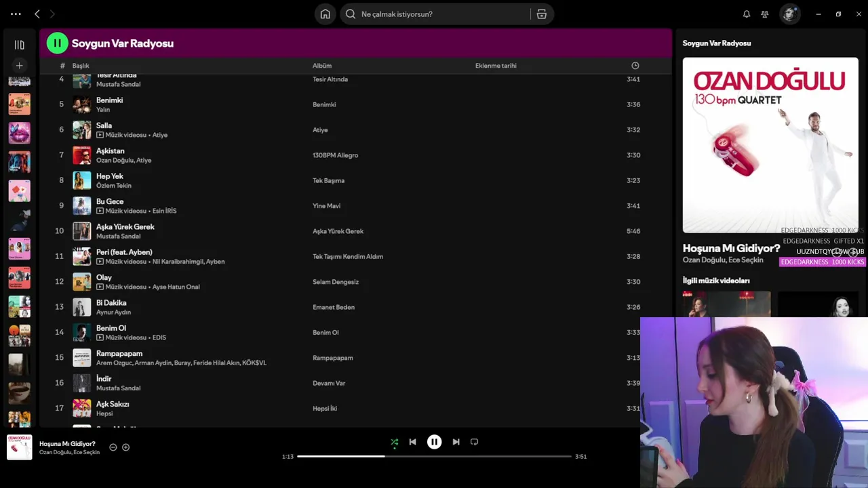Viewport: 868px width, 488px height.
Task: Open the Browse icon in search bar
Action: [x=542, y=14]
